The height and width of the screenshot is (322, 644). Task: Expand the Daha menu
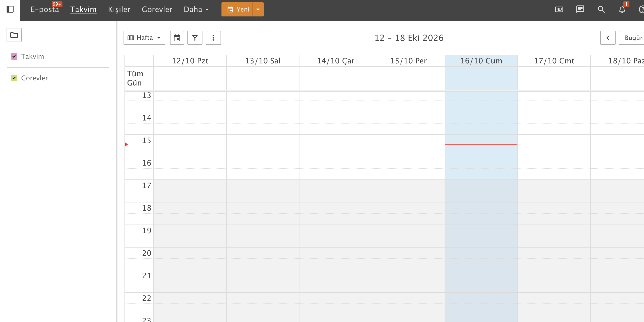(x=196, y=9)
